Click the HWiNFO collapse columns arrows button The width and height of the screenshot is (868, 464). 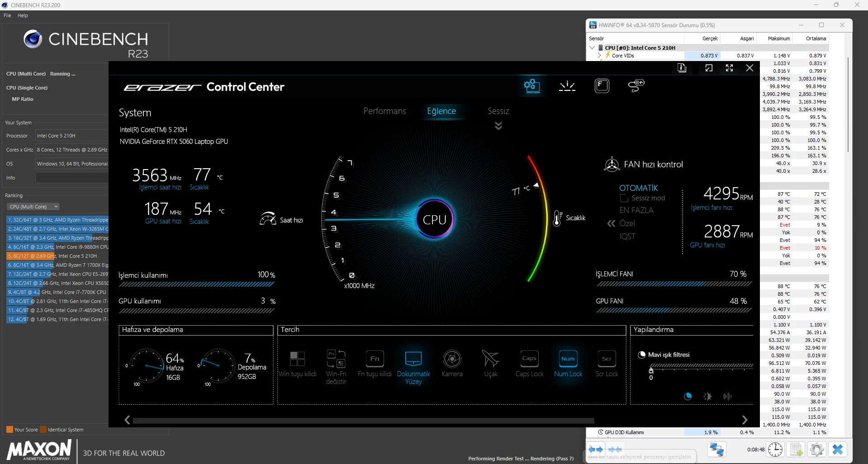(615, 450)
